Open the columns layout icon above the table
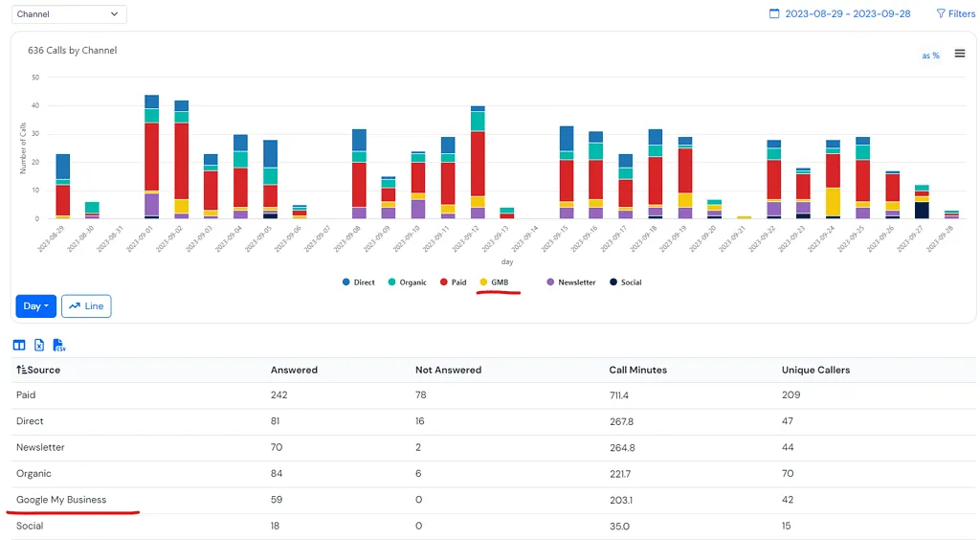Viewport: 980px width, 540px height. pyautogui.click(x=19, y=345)
